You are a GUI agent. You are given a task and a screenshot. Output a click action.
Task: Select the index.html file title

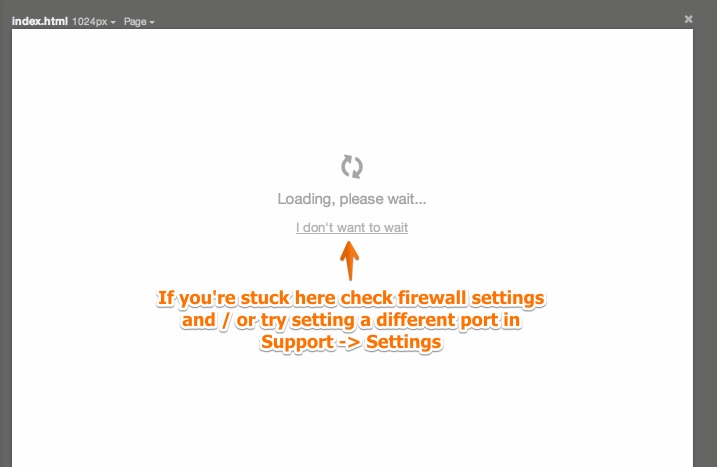(40, 21)
